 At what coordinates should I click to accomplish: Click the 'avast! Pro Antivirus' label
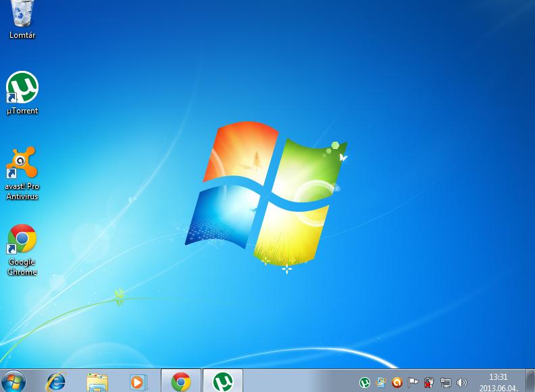coord(22,191)
